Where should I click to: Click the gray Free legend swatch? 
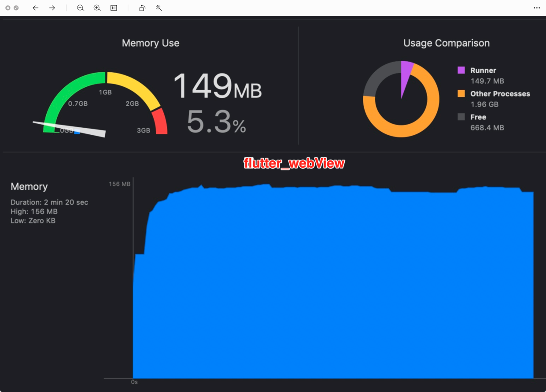pos(461,117)
